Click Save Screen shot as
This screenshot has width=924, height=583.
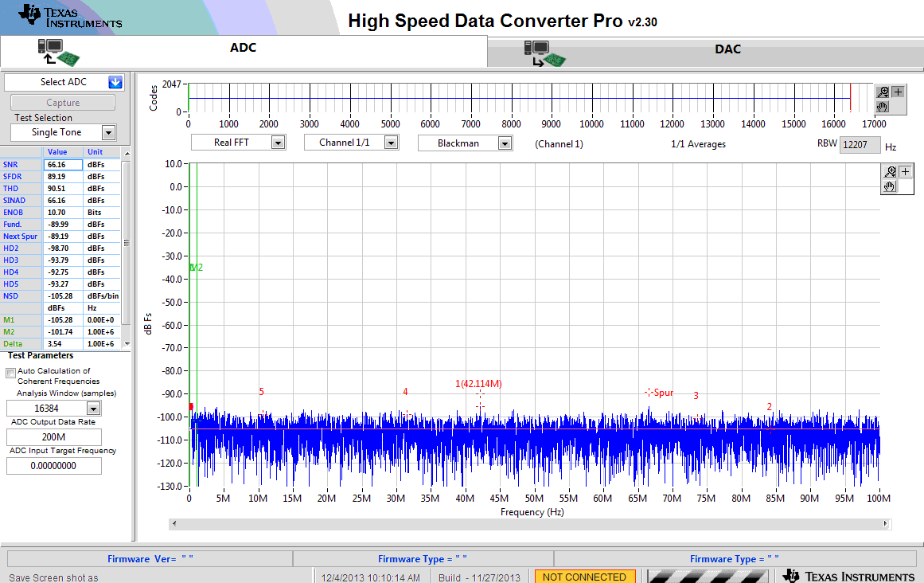pos(53,577)
